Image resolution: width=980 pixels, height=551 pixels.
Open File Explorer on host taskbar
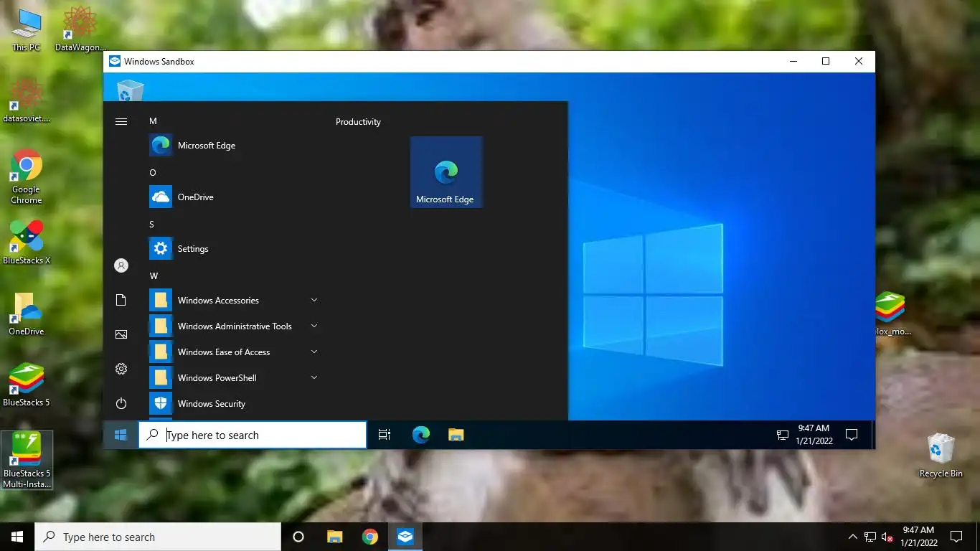pos(334,537)
